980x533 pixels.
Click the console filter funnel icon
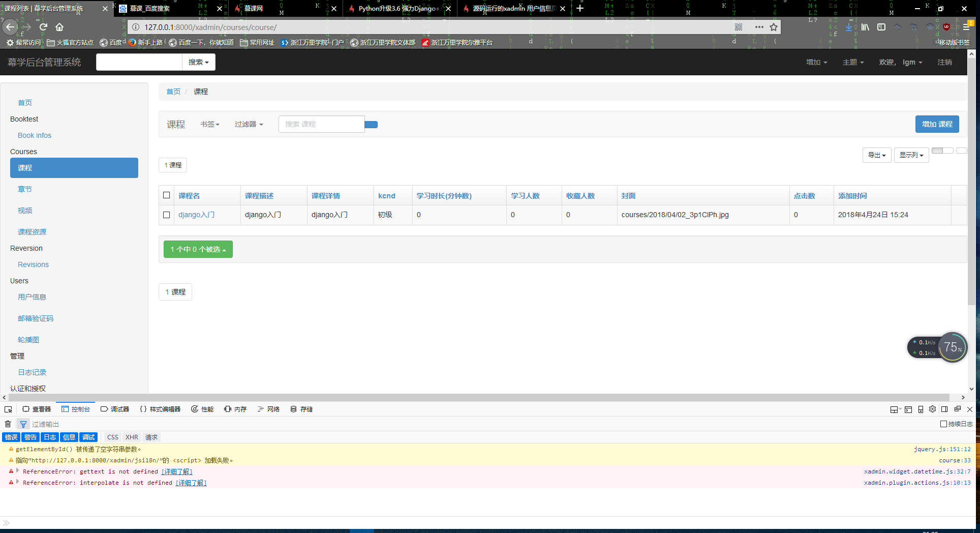click(x=23, y=424)
